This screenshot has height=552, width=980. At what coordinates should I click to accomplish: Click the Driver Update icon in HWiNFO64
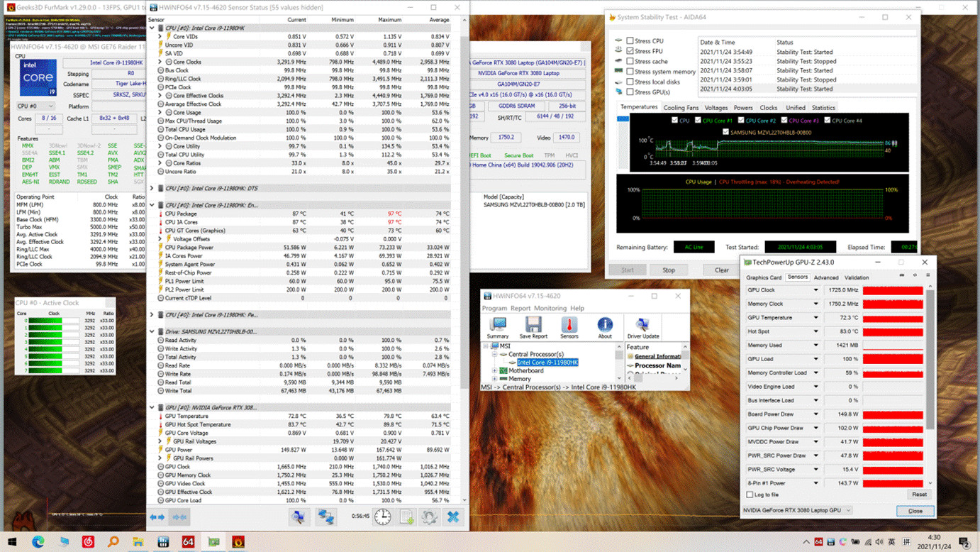(643, 327)
